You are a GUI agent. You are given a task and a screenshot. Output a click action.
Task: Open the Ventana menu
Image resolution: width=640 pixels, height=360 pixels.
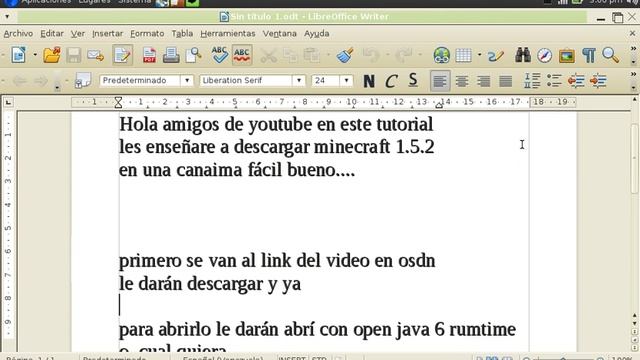[x=280, y=33]
